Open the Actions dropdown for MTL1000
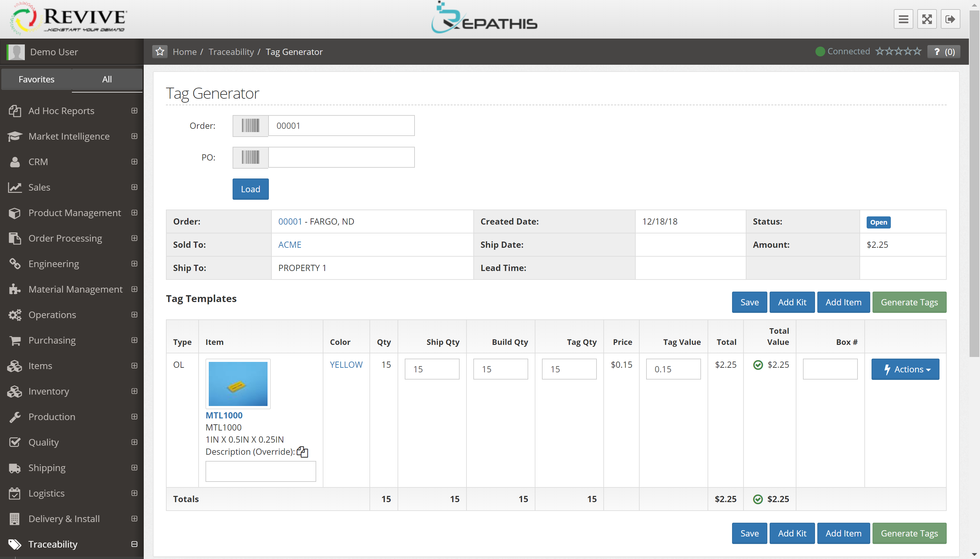This screenshot has height=559, width=980. 905,369
